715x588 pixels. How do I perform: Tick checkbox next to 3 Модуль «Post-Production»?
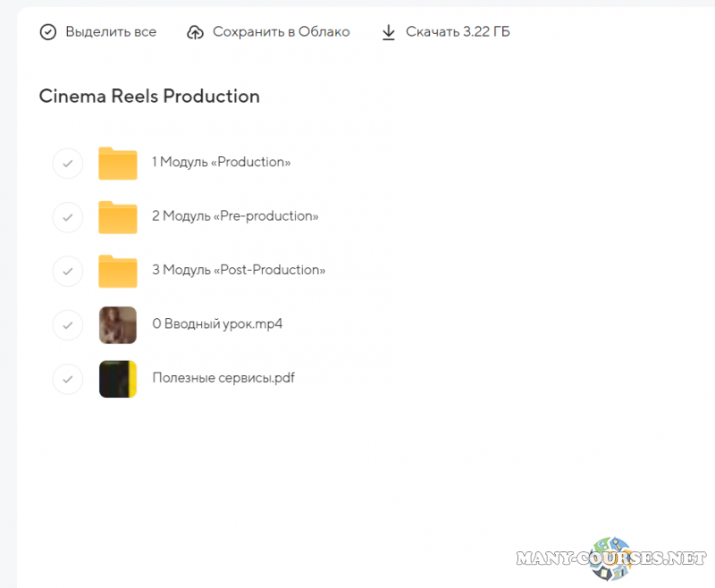[x=68, y=271]
